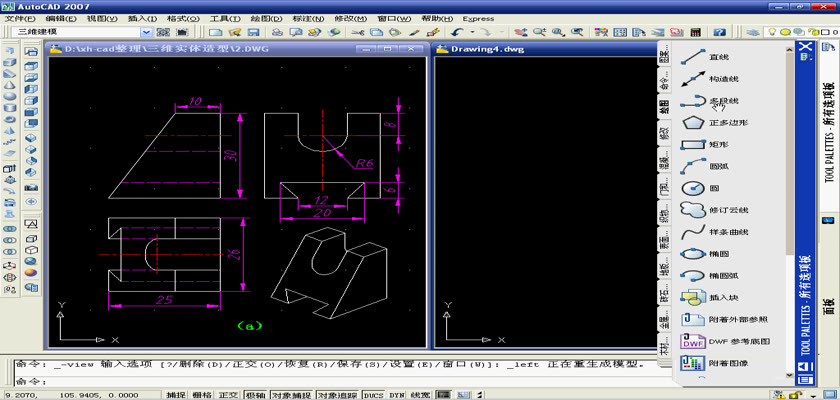Click the real-time Zoom magnifier icon
The width and height of the screenshot is (840, 400).
[538, 32]
